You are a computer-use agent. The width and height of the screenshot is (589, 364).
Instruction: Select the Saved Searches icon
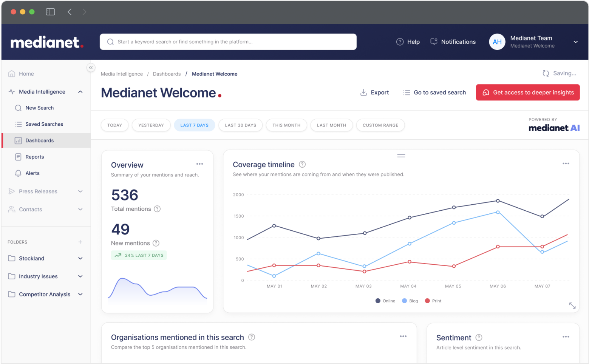point(18,124)
